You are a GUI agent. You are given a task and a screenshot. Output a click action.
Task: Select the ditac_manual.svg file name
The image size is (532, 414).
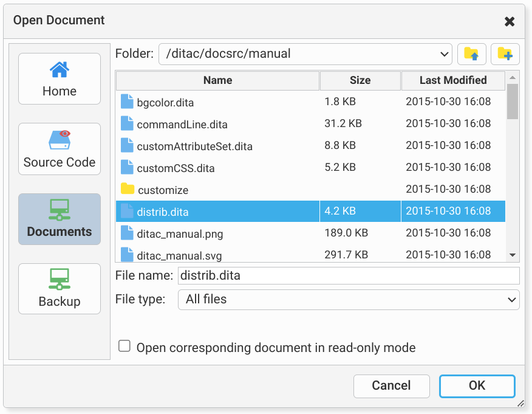pyautogui.click(x=180, y=256)
